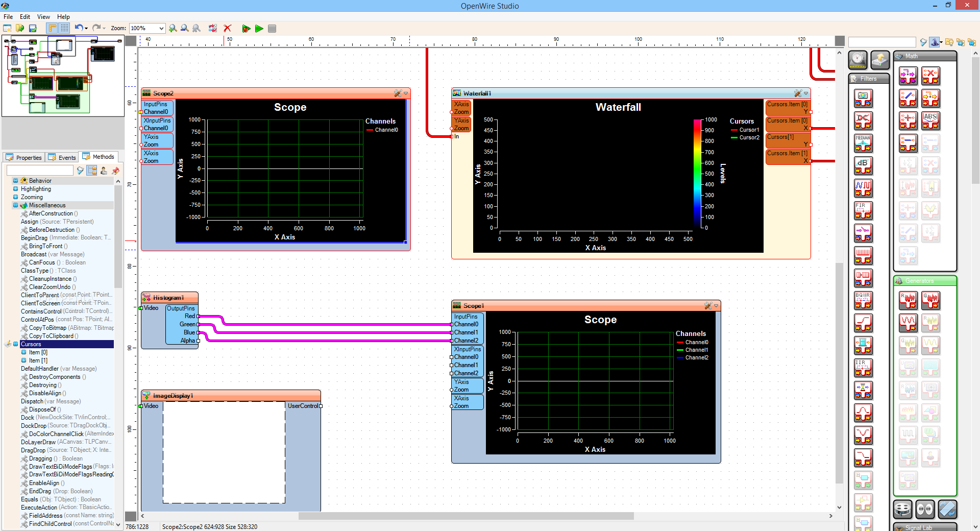
Task: Click the palette filter funnel icon
Action: pyautogui.click(x=923, y=42)
